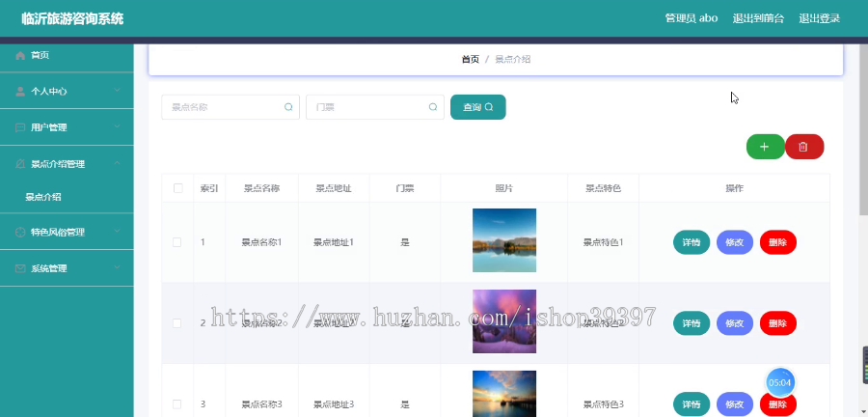The height and width of the screenshot is (417, 868).
Task: Click the person icon beside 个人中心
Action: [x=20, y=92]
